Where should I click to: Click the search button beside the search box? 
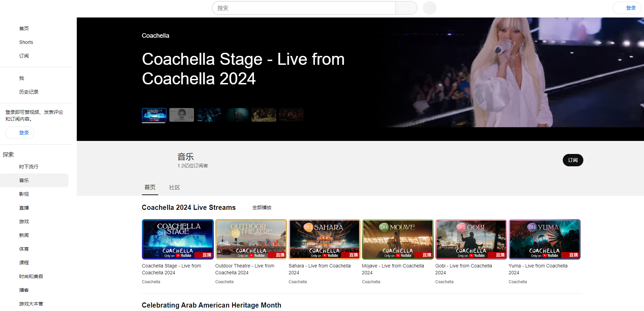(406, 8)
